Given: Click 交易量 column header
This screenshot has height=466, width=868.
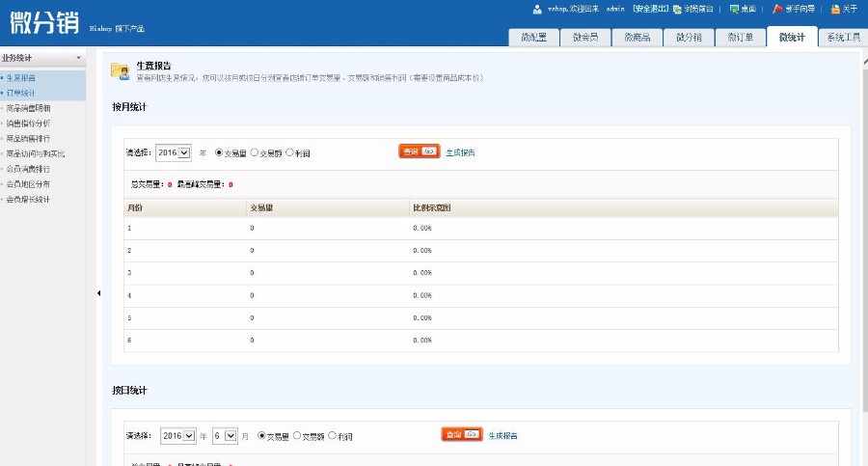Looking at the screenshot, I should (261, 207).
